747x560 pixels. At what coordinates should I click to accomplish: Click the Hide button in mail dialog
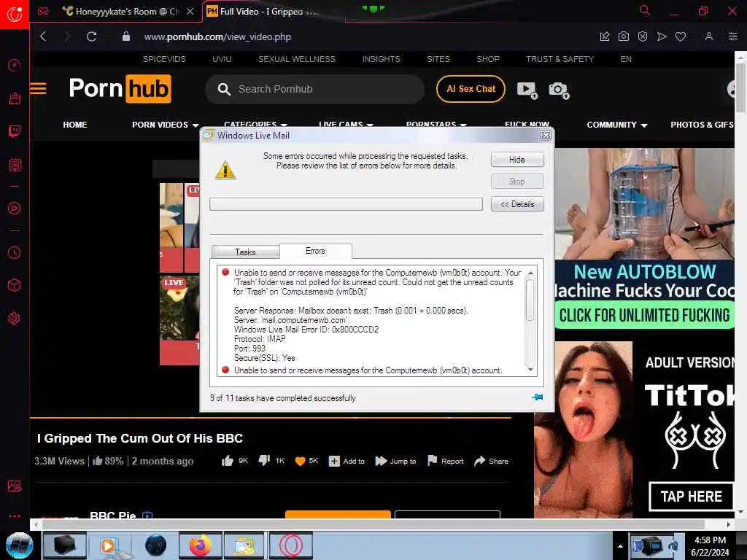click(x=517, y=160)
